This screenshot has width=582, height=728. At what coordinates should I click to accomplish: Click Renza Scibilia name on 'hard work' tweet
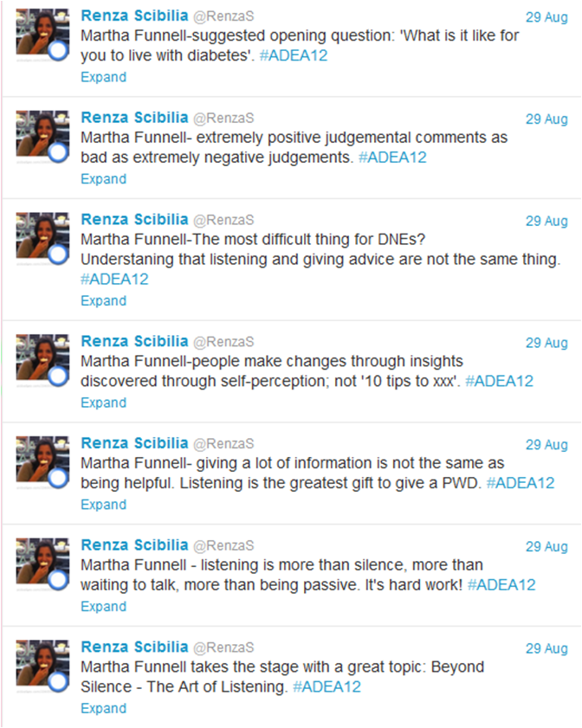pyautogui.click(x=134, y=545)
